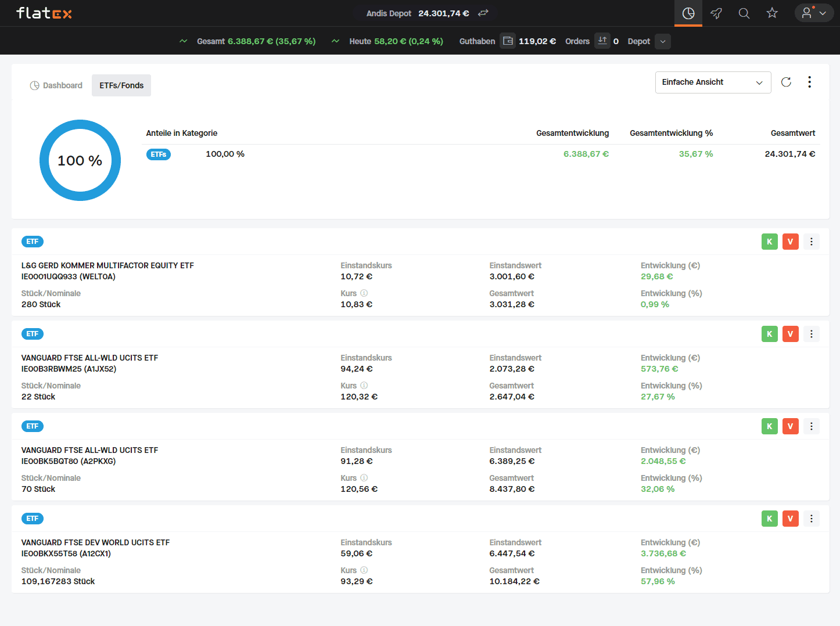This screenshot has height=626, width=840.
Task: Sell Vanguard Dev World A12CX1 via V button
Action: click(791, 519)
